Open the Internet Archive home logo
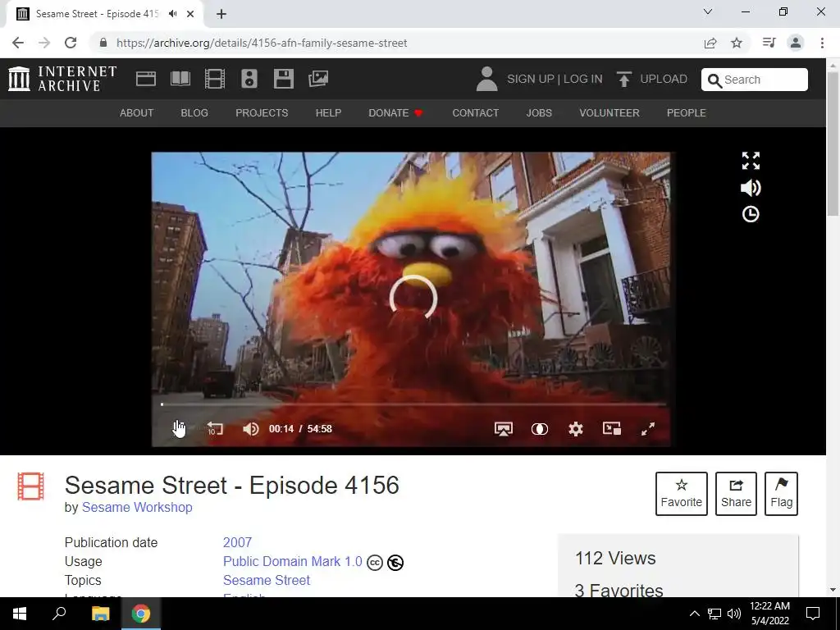 point(62,79)
